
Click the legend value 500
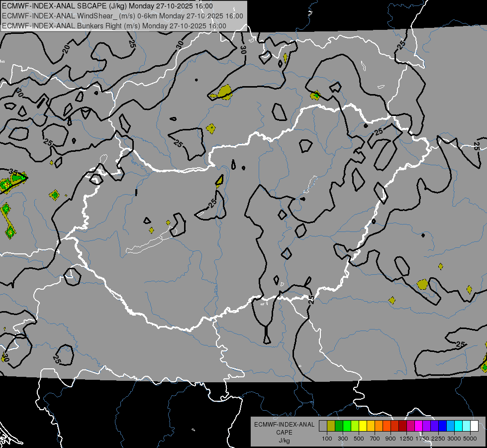(359, 439)
